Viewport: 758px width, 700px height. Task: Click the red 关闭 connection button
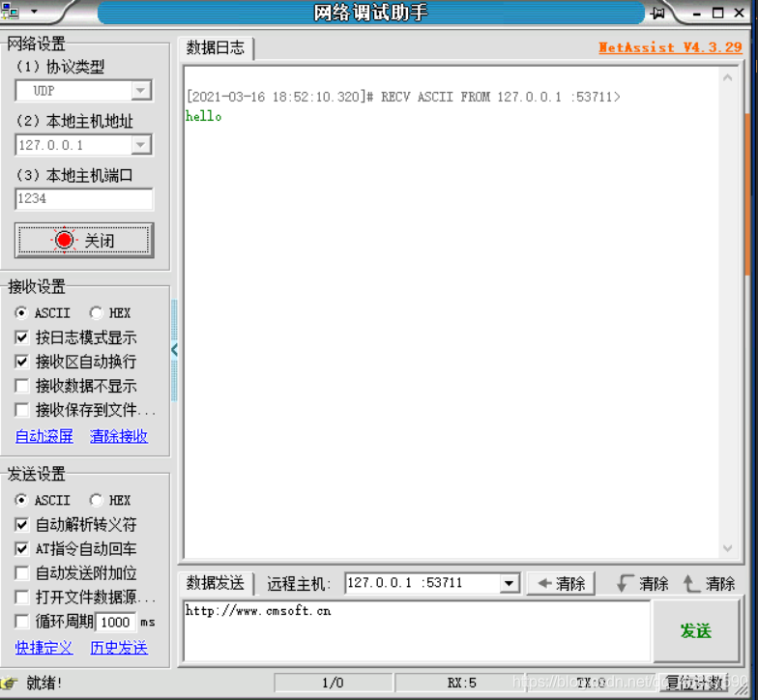84,240
